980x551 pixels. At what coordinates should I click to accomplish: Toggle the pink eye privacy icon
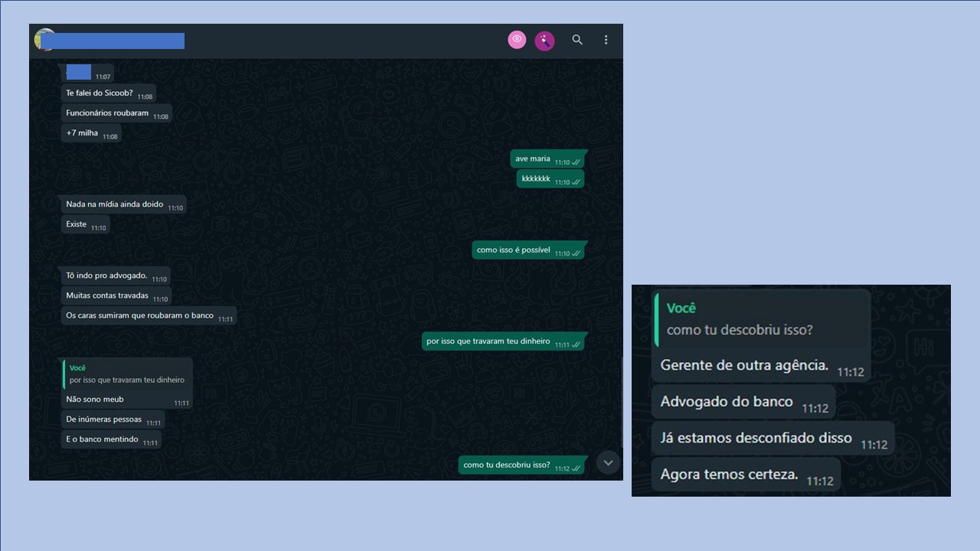[x=517, y=40]
